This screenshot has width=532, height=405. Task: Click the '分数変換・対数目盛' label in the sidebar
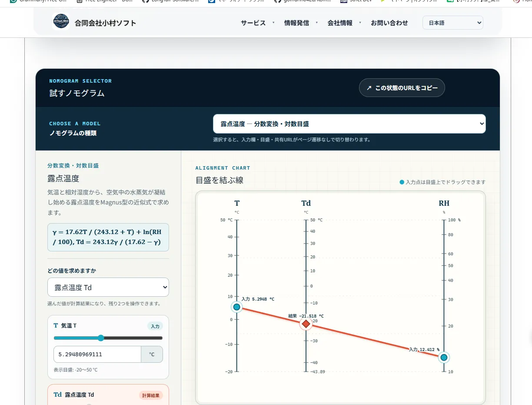point(73,166)
